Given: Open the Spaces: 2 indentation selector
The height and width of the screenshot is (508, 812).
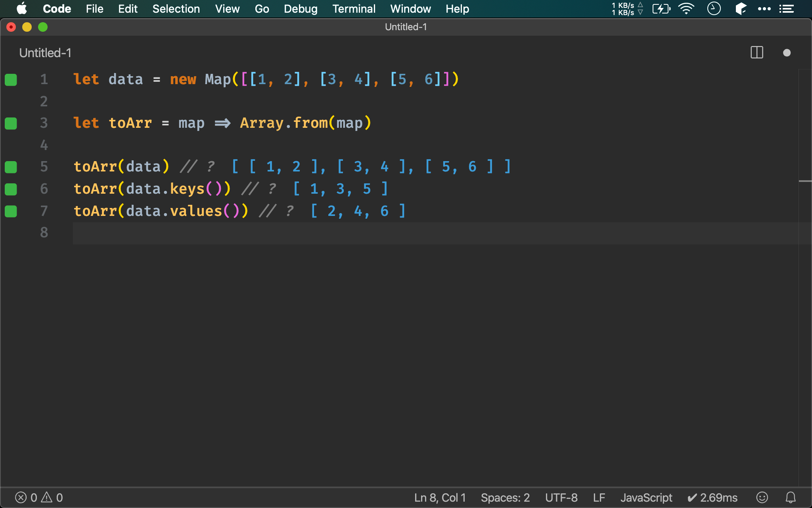Looking at the screenshot, I should click(505, 497).
